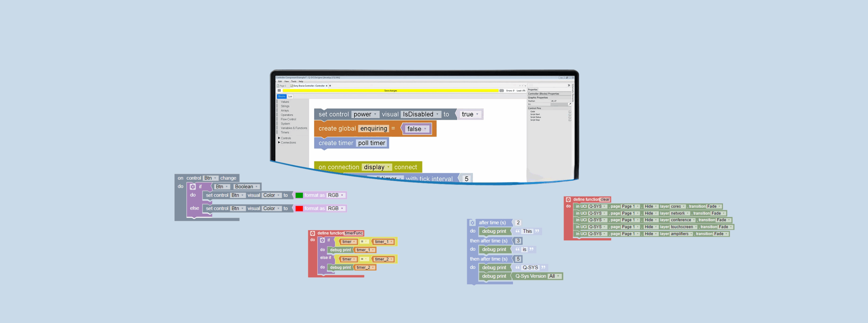Open the Edit menu
Screen dimensions: 868x323
(x=280, y=81)
